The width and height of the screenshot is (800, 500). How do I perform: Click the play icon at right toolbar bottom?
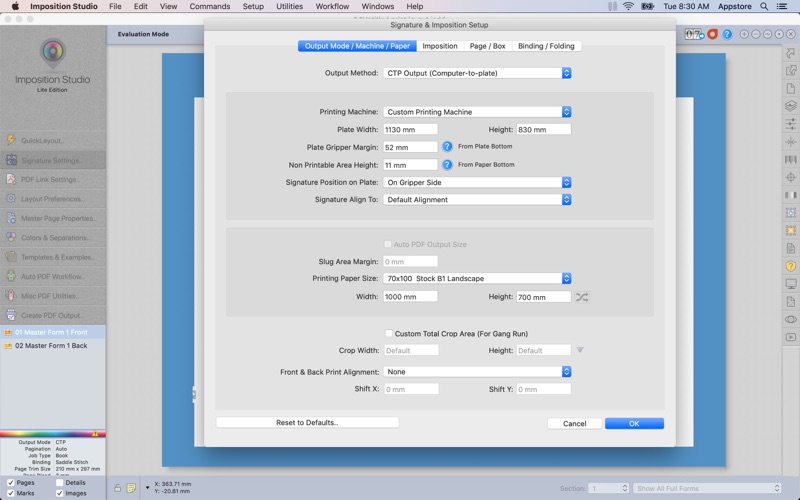click(x=791, y=337)
